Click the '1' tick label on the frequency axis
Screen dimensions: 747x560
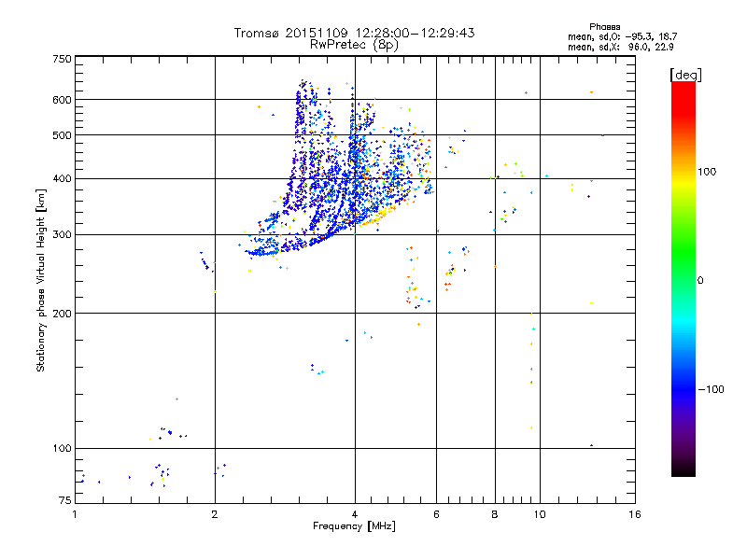75,514
